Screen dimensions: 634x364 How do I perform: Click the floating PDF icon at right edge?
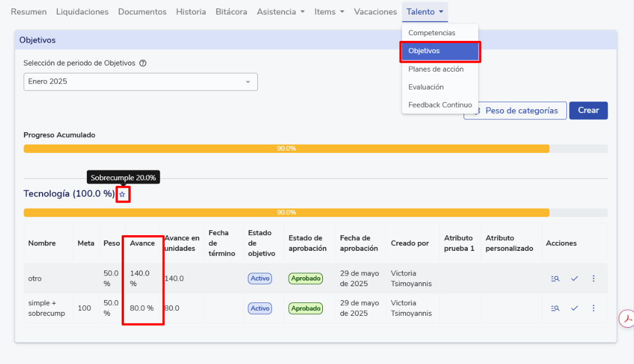pos(627,318)
